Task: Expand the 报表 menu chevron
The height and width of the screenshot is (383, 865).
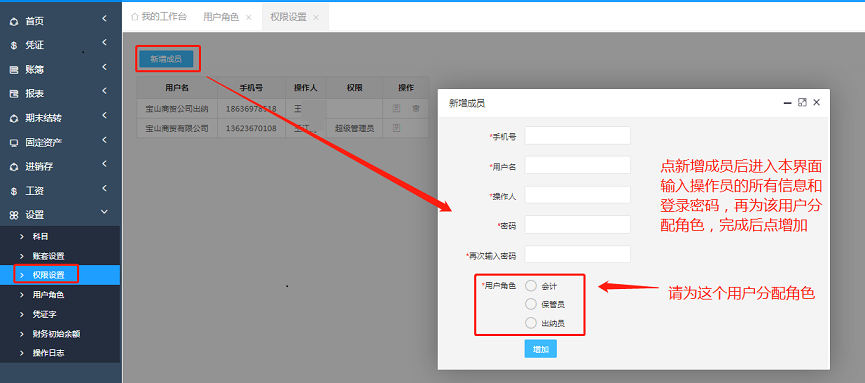Action: tap(104, 92)
